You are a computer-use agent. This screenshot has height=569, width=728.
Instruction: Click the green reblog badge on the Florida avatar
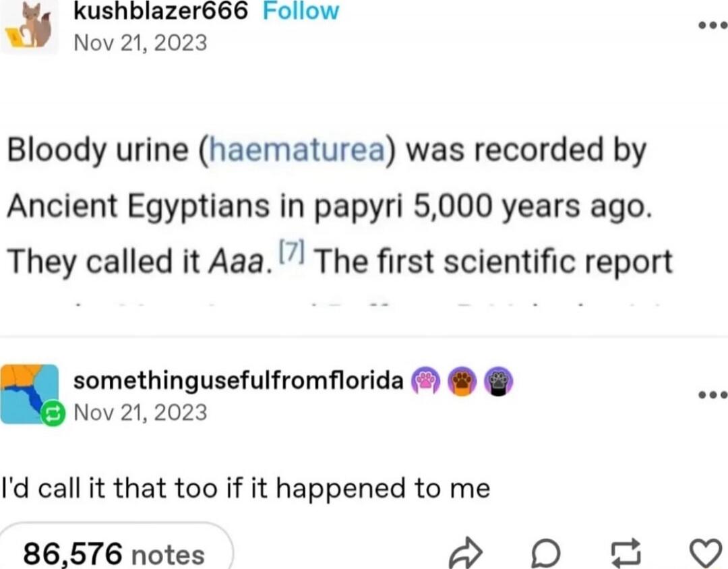(x=54, y=413)
